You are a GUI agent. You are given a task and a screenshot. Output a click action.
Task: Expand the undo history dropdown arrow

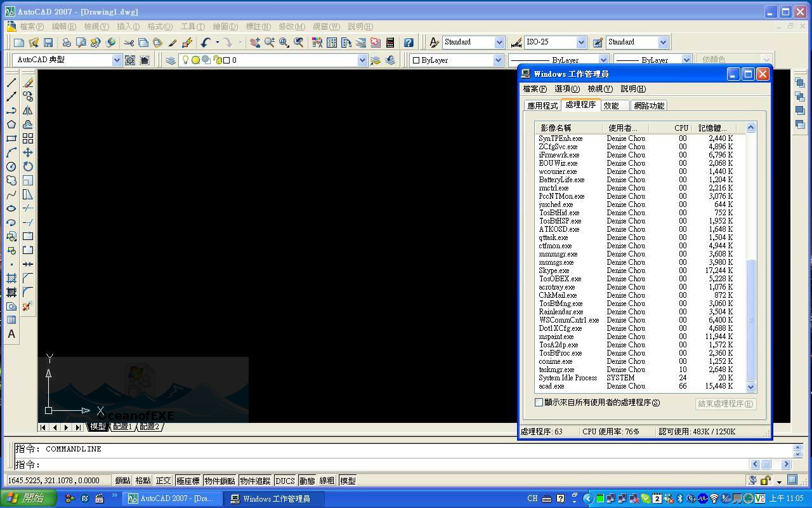(217, 43)
